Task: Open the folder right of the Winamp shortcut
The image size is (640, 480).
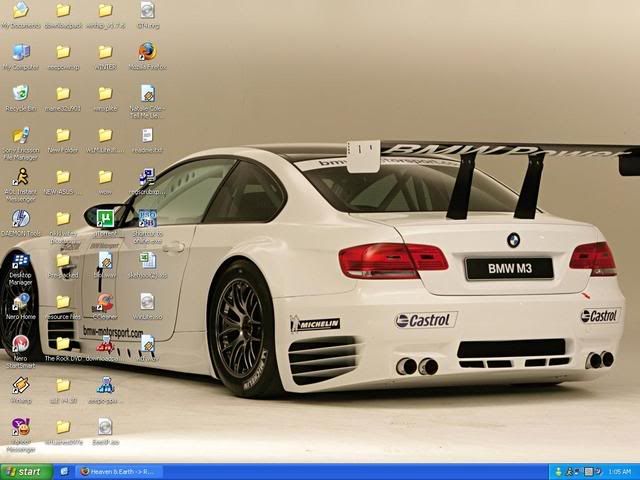Action: click(x=63, y=385)
